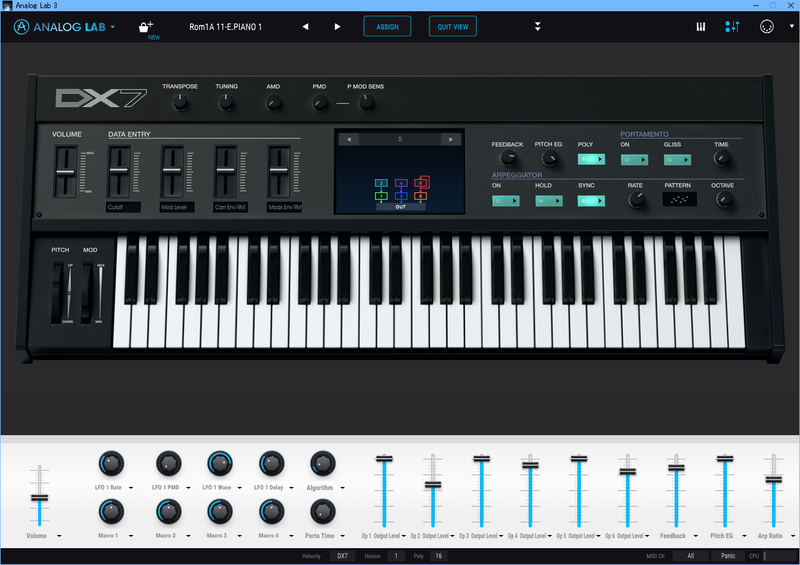Click the Algorithm knob
Viewport: 800px width, 565px height.
(322, 463)
